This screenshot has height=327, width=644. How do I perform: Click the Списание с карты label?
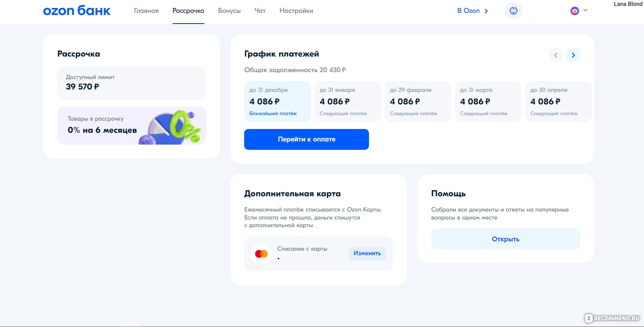302,249
